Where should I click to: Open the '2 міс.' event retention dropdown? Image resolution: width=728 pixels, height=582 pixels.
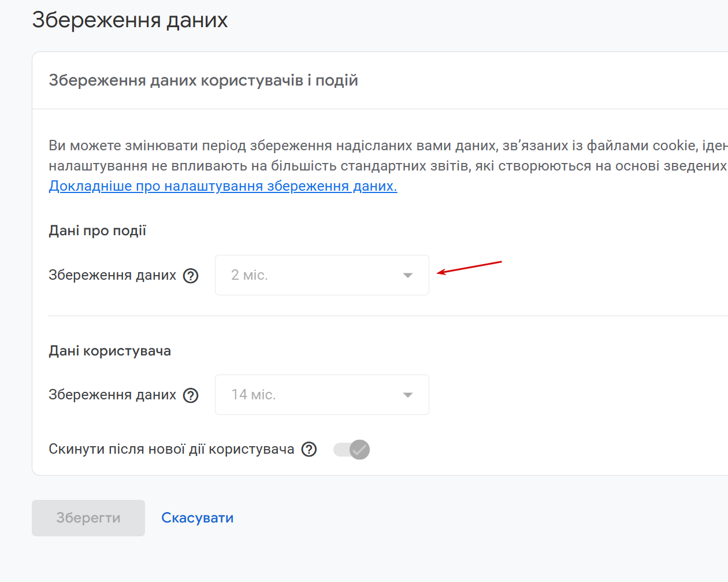coord(322,275)
